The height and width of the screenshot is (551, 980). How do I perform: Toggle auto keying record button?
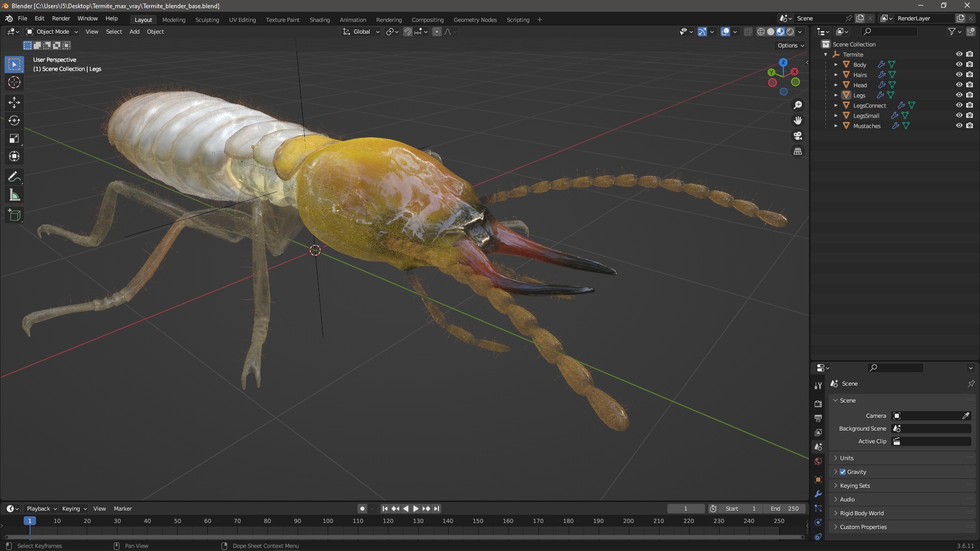[x=362, y=509]
